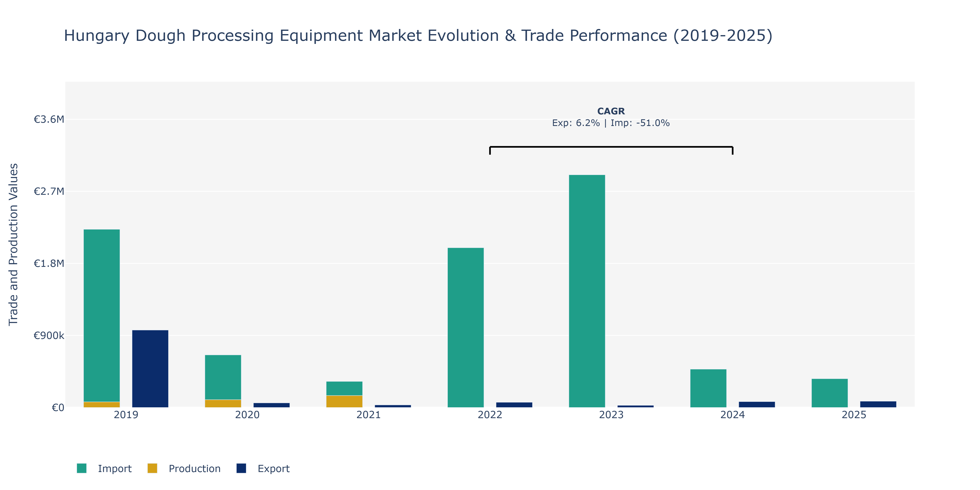Viewport: 980px width, 490px height.
Task: Click the navy Export legend swatch
Action: 241,468
